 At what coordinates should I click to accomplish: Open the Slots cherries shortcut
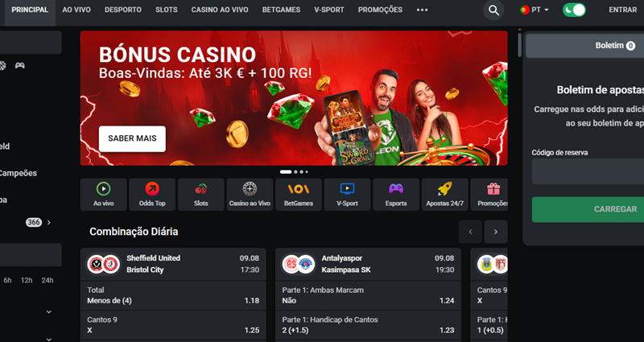200,195
